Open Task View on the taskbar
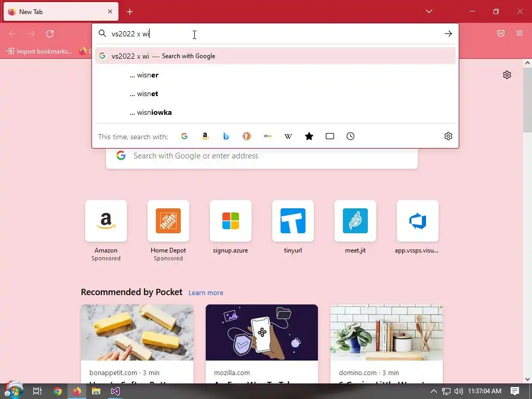 (x=37, y=391)
